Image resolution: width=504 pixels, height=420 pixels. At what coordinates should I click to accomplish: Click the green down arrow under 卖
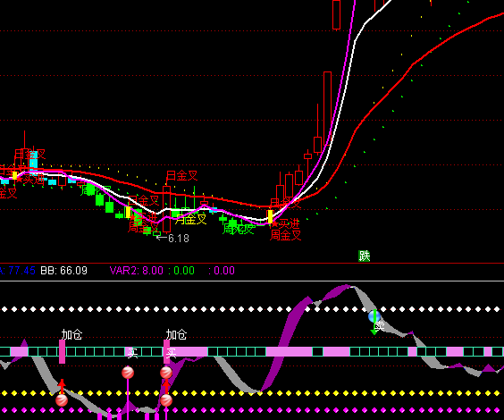pos(374,330)
